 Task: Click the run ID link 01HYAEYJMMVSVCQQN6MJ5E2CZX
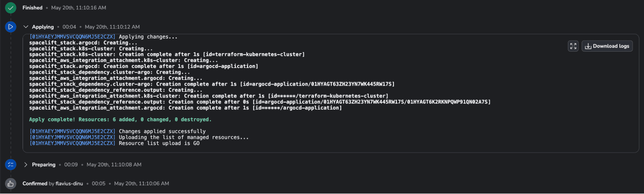[72, 36]
